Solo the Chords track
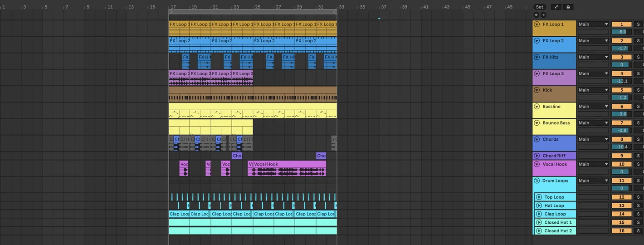644x245 pixels. point(638,139)
